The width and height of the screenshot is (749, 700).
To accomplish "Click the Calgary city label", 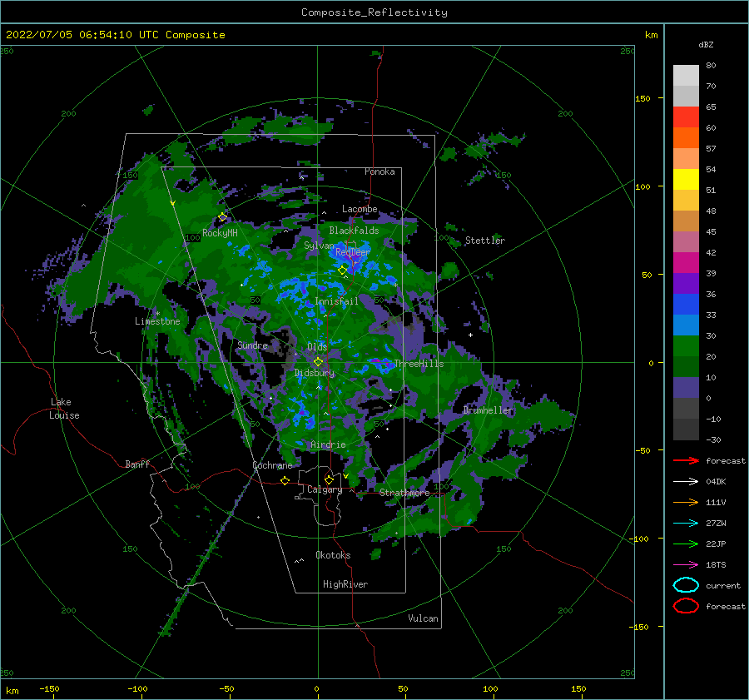I will (x=325, y=489).
